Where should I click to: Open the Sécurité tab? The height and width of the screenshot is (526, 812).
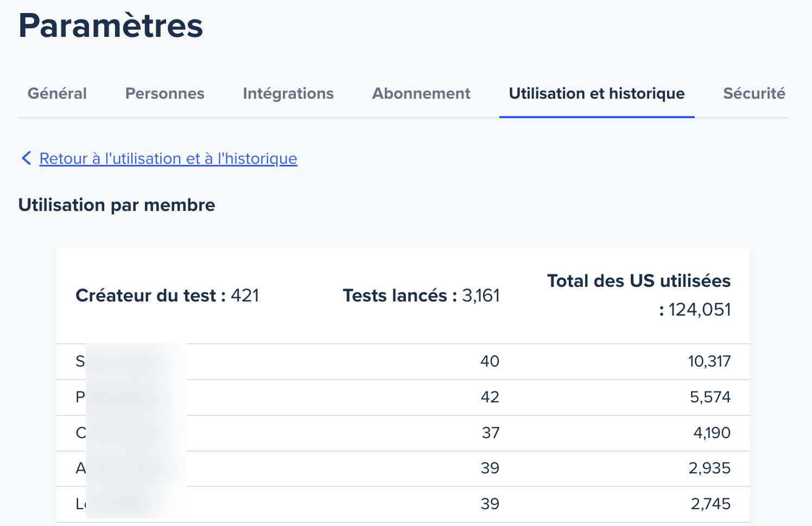(754, 93)
